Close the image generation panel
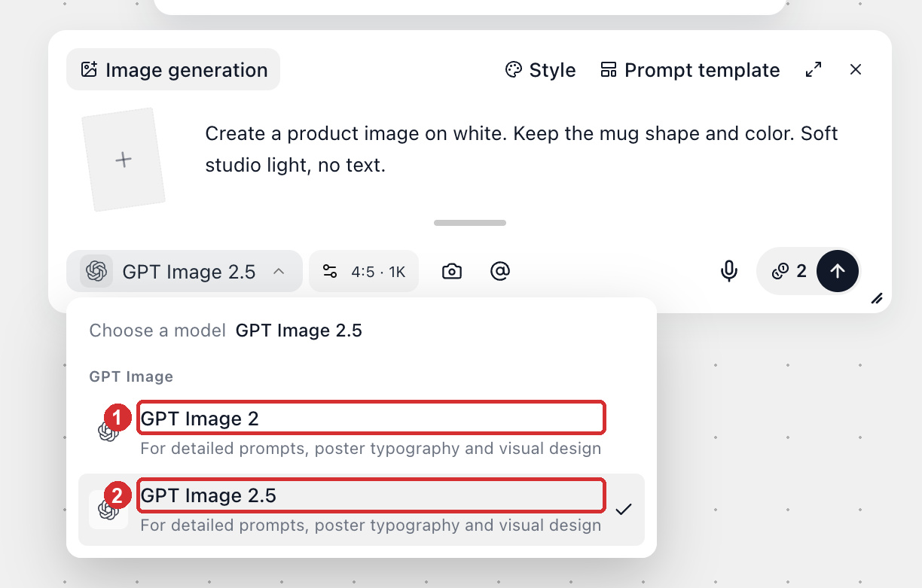 click(x=856, y=70)
